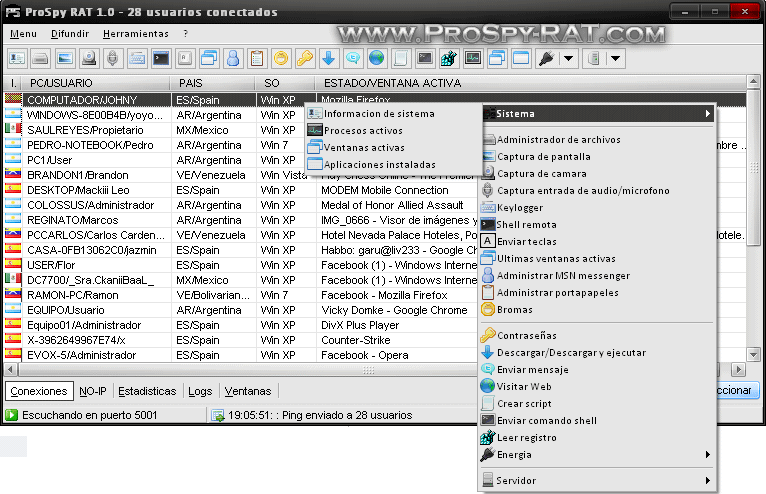Click the ping log status bar icon
The width and height of the screenshot is (766, 494).
pyautogui.click(x=217, y=416)
